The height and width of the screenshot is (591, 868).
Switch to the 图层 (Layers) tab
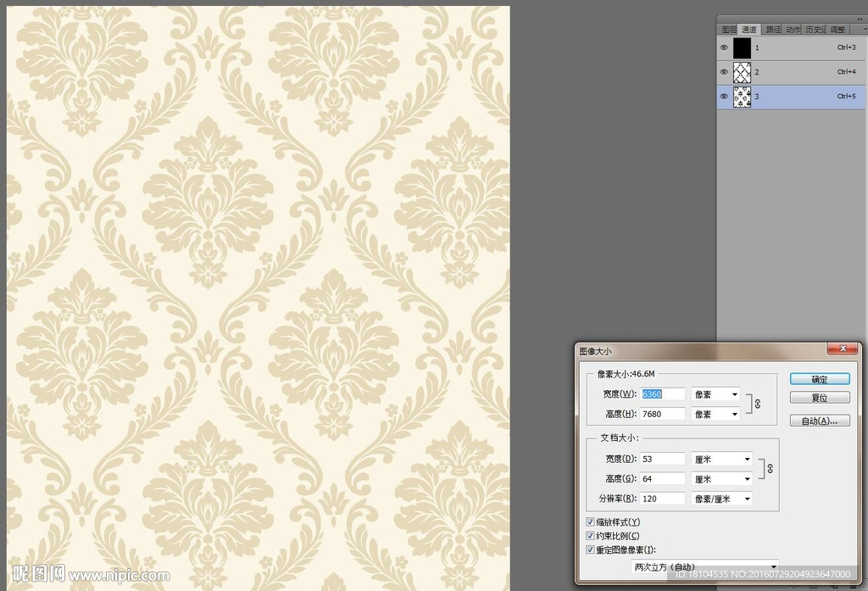[x=728, y=30]
